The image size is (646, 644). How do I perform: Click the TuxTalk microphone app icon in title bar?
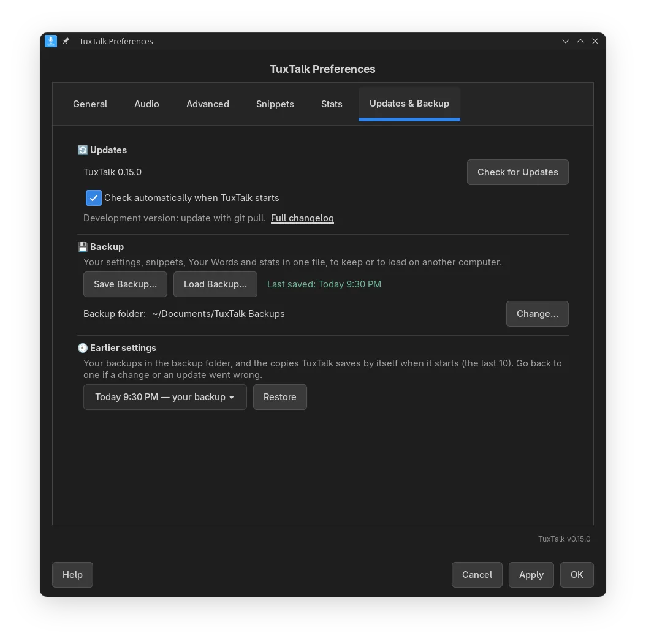(51, 41)
